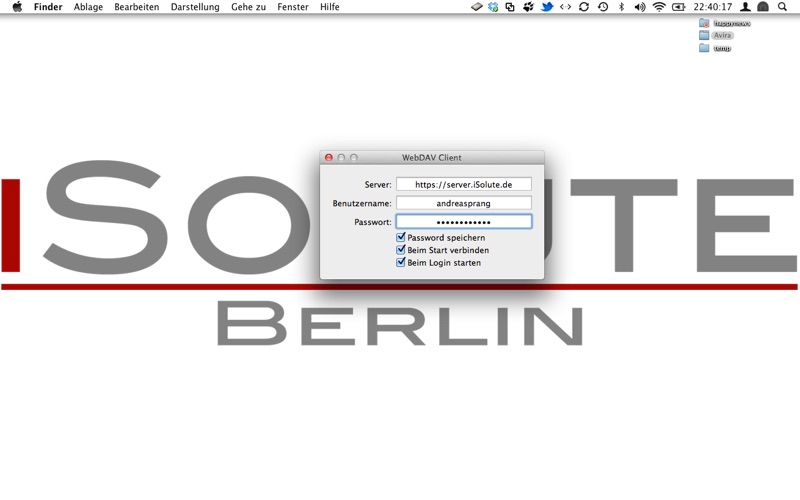
Task: Open the Bluetooth status menu
Action: pos(621,7)
